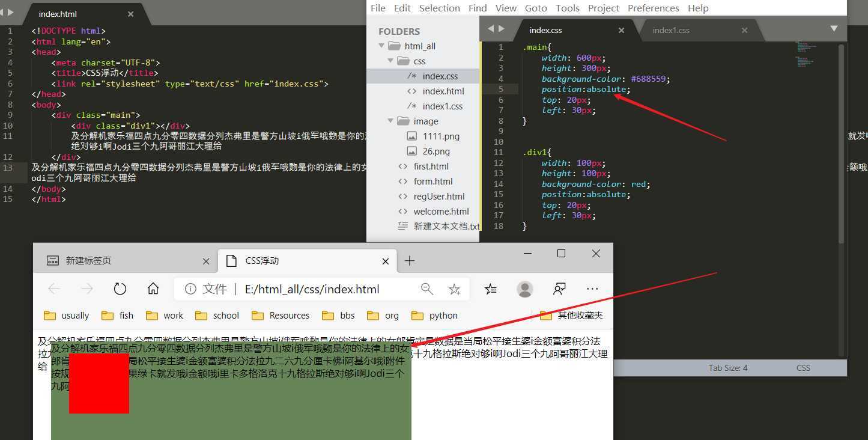Screen dimensions: 868x440
Task: Open the Project menu
Action: [604, 8]
